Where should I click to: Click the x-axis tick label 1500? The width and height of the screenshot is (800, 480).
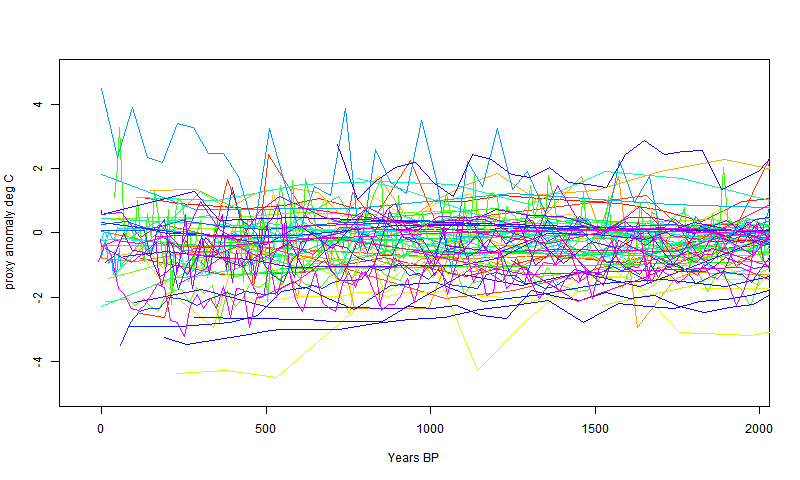595,426
